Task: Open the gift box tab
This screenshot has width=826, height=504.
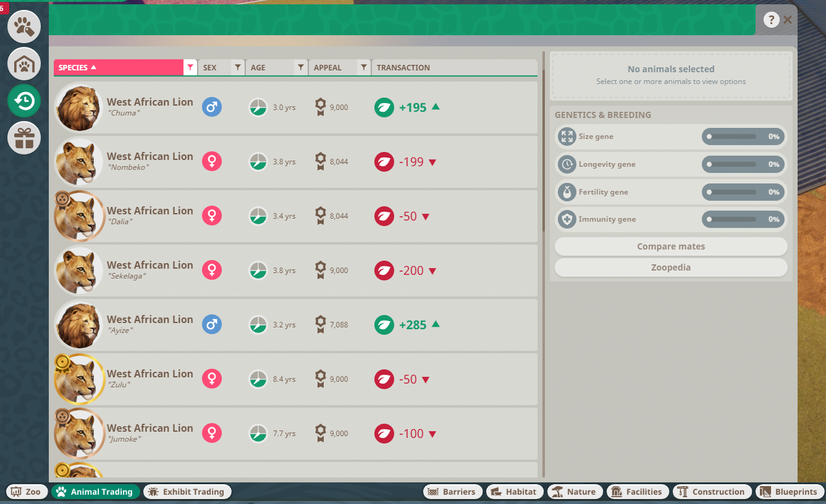Action: (24, 138)
